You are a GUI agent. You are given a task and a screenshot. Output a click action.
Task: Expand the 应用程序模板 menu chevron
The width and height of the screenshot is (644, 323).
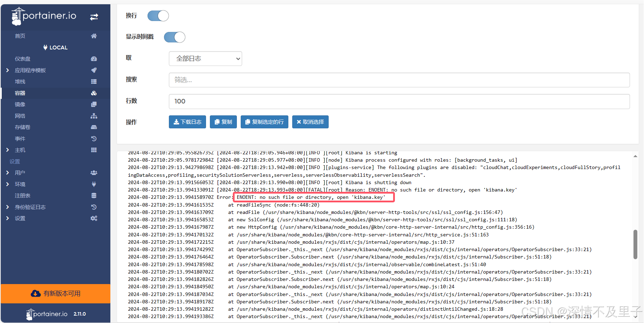(8, 70)
